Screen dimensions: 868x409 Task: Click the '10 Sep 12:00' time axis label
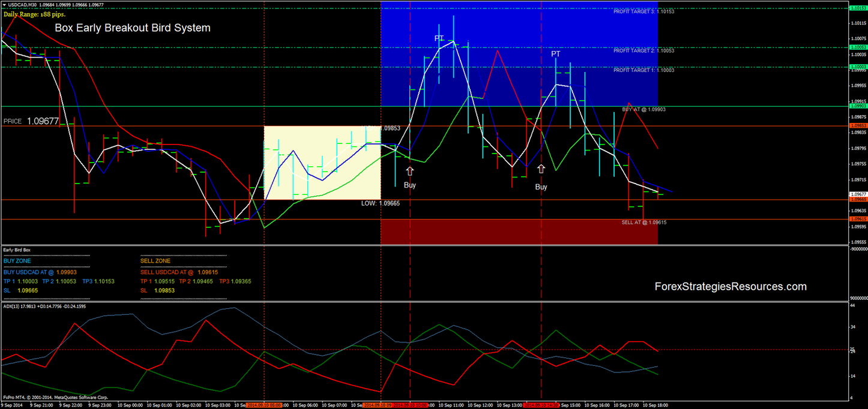(481, 405)
